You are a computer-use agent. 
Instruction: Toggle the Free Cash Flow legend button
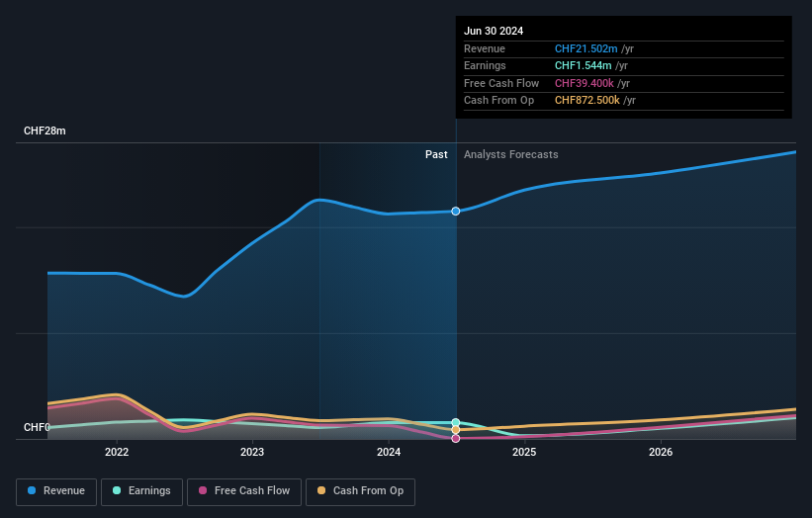(x=244, y=491)
